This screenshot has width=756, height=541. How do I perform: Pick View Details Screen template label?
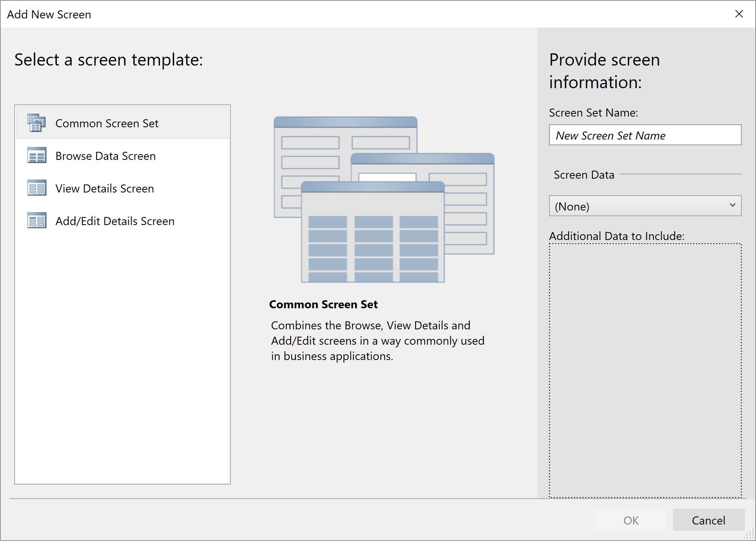point(104,189)
